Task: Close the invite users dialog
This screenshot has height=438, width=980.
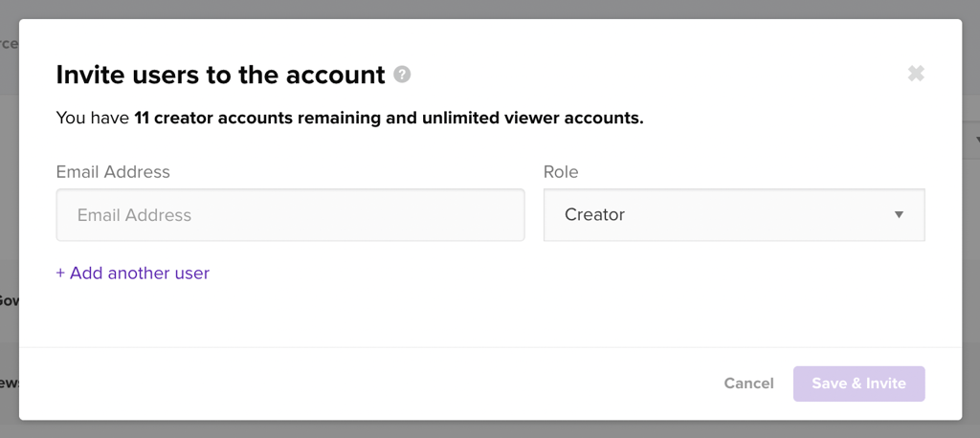Action: [916, 74]
